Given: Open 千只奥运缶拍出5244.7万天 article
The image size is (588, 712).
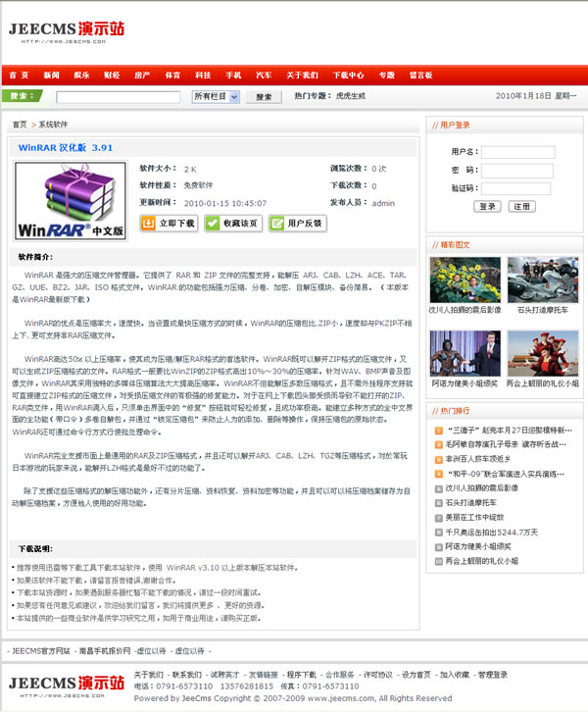Looking at the screenshot, I should point(491,533).
